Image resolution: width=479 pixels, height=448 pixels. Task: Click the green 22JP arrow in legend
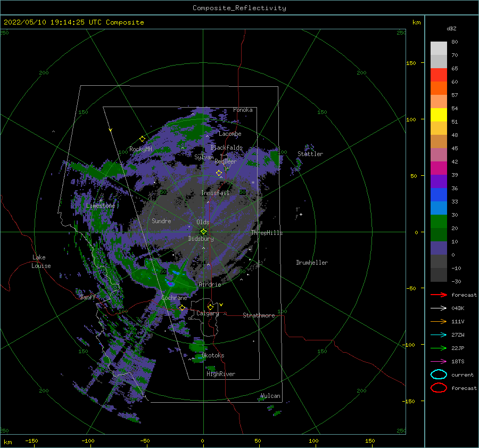(x=439, y=348)
